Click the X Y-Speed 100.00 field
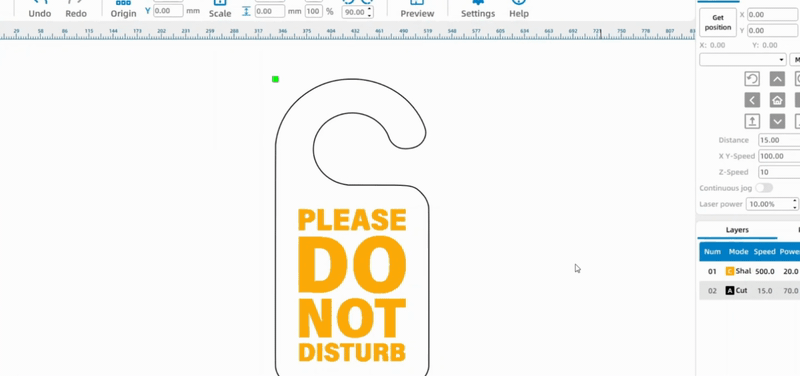The width and height of the screenshot is (800, 376). (x=779, y=156)
